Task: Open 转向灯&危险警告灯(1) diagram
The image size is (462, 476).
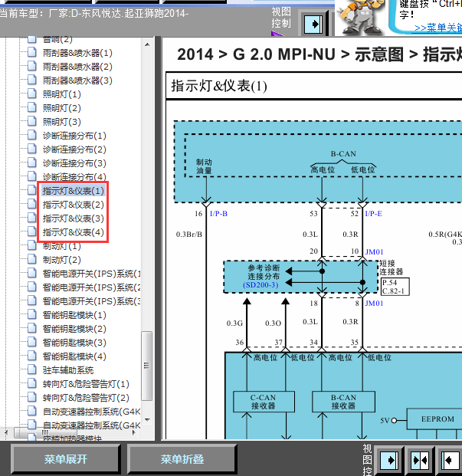Action: (x=86, y=384)
